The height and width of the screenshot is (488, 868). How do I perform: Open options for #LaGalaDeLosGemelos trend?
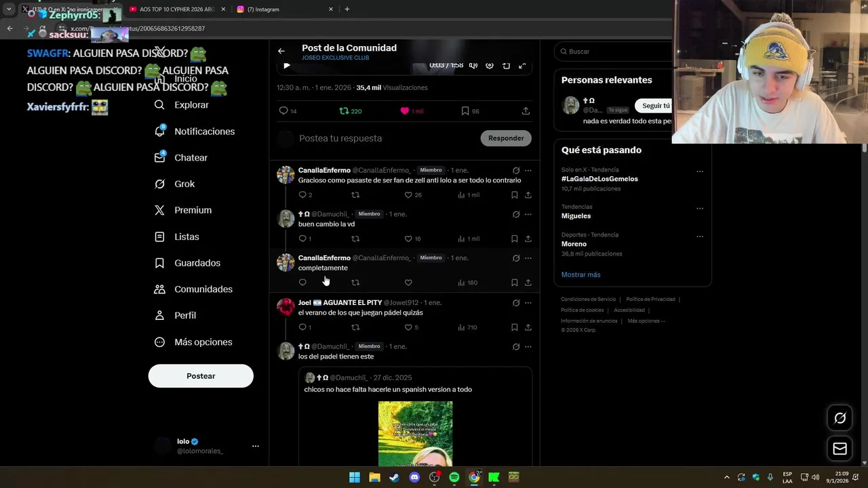tap(699, 171)
